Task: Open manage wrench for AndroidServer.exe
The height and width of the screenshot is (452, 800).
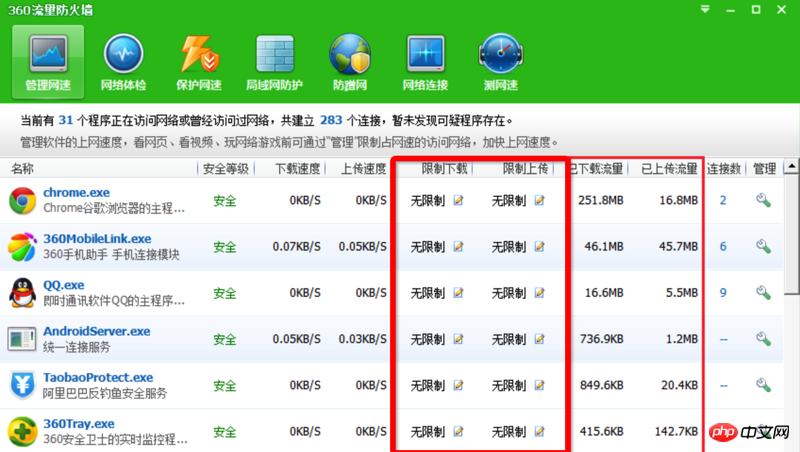Action: [x=763, y=339]
